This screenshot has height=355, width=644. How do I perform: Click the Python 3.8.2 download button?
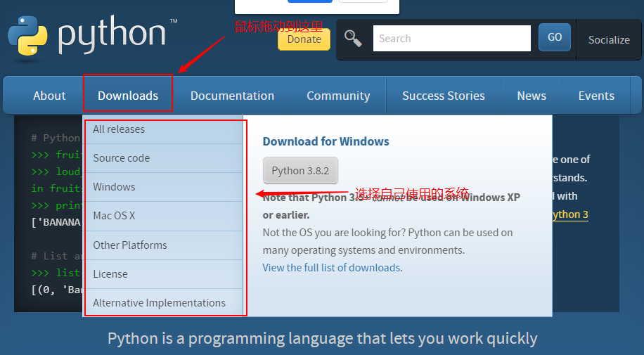[x=300, y=171]
